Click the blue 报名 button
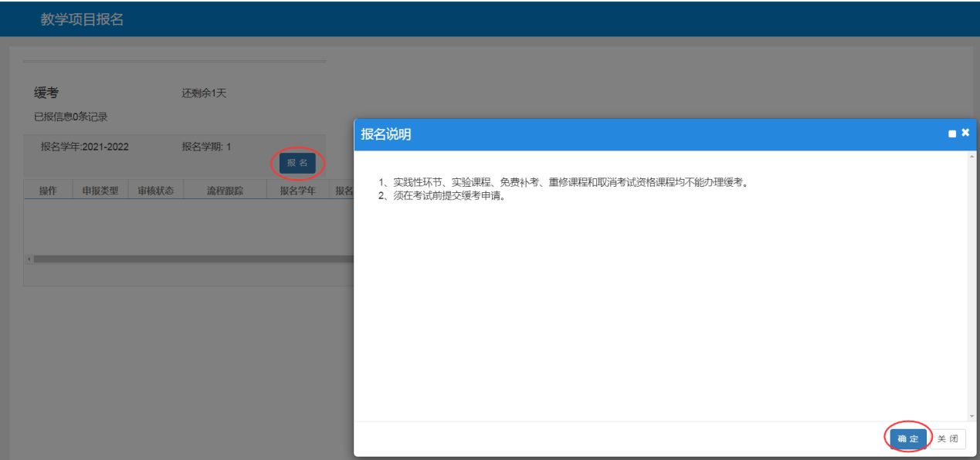Viewport: 980px width, 460px height. click(x=297, y=163)
